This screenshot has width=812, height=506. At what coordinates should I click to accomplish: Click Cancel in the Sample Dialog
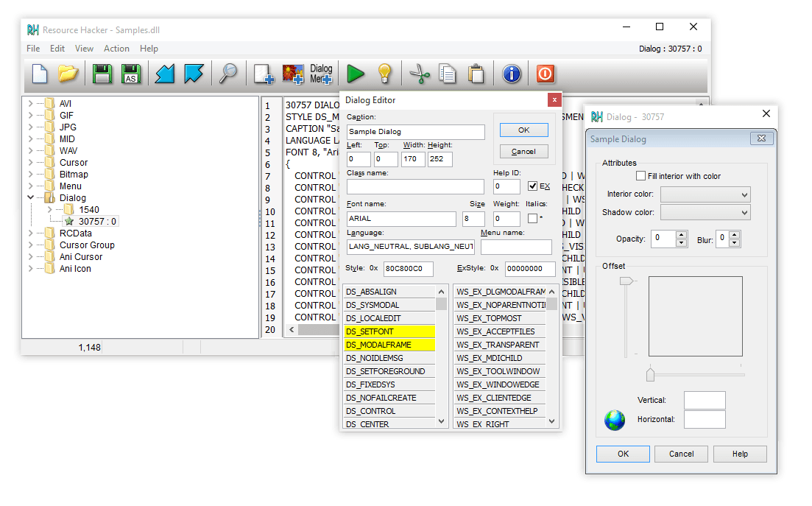pyautogui.click(x=681, y=454)
